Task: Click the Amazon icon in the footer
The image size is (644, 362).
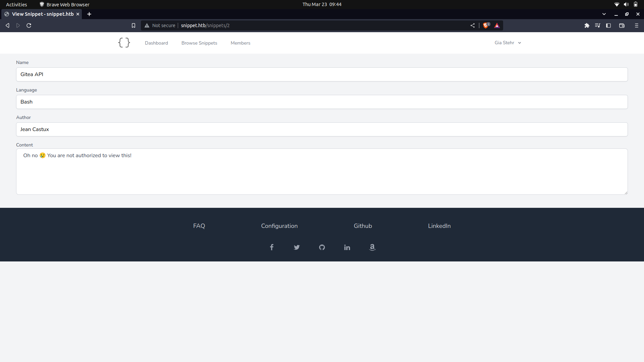Action: click(x=372, y=247)
